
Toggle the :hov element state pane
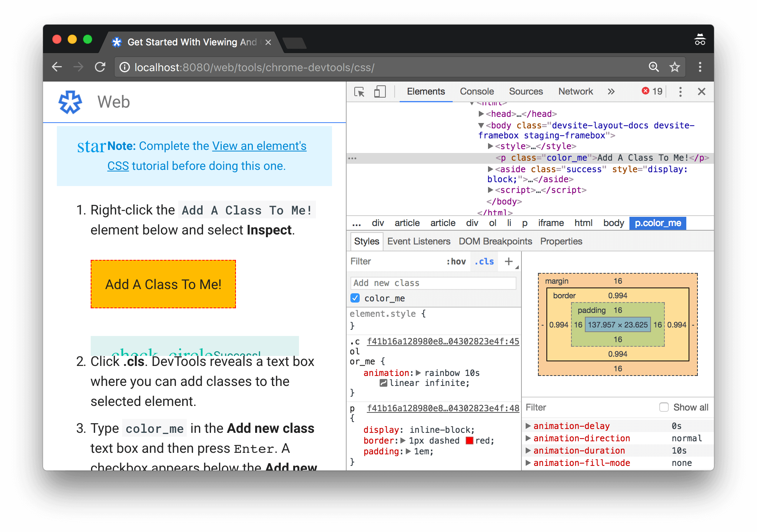pos(457,261)
